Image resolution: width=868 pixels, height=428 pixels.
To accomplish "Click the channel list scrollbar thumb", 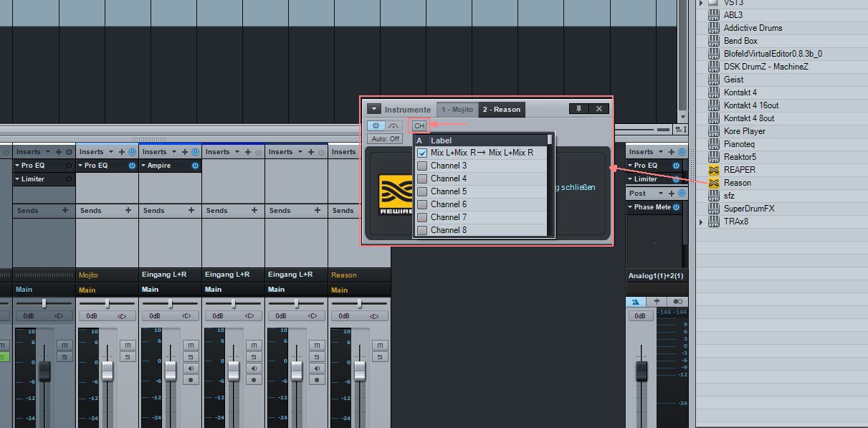I will 550,140.
